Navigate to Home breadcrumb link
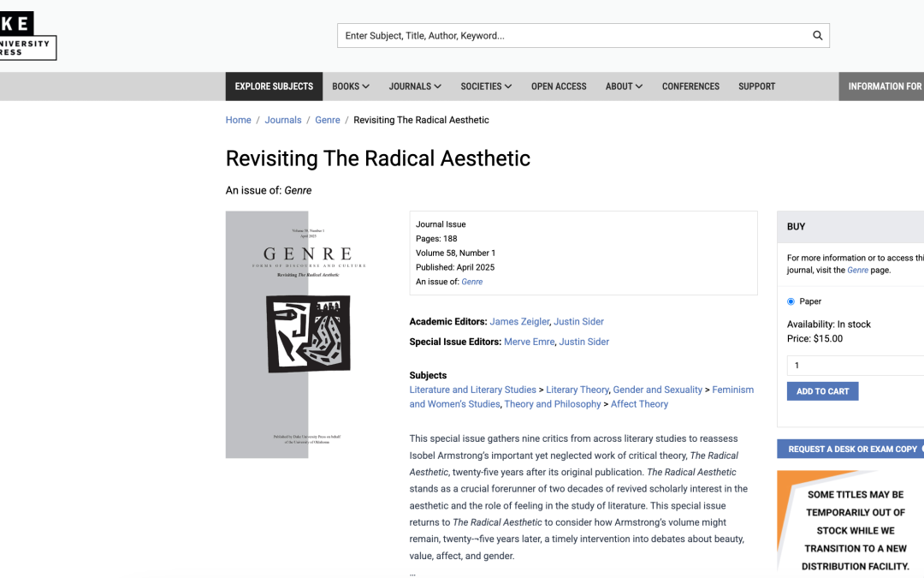 pos(238,120)
